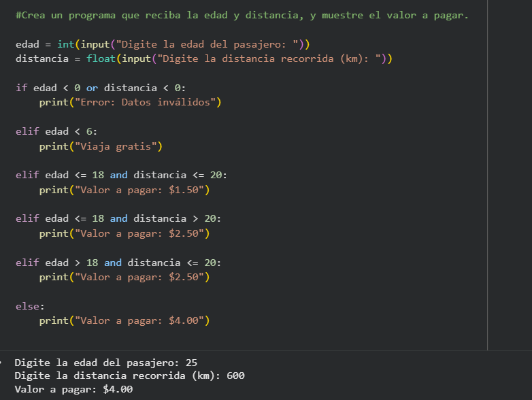The height and width of the screenshot is (400, 532).
Task: Click the else keyword
Action: [x=27, y=306]
